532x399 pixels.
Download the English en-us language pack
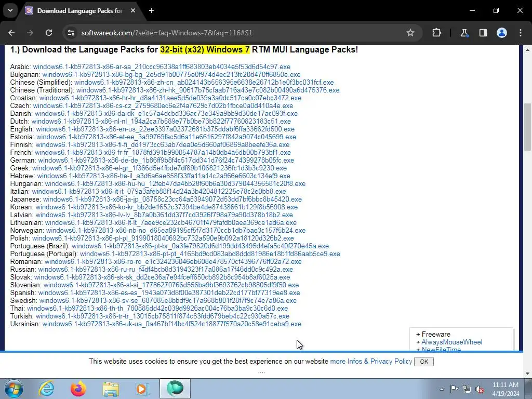[x=165, y=129]
